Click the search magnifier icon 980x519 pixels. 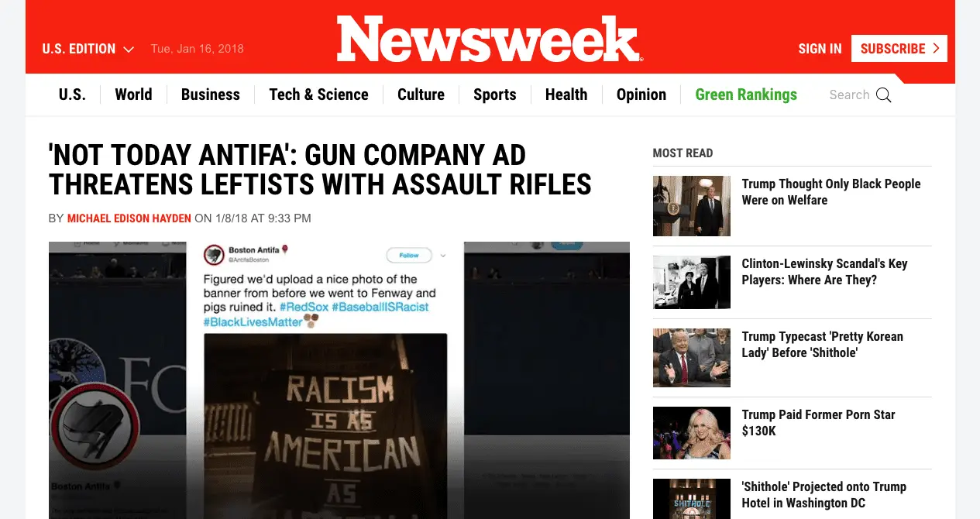coord(883,95)
